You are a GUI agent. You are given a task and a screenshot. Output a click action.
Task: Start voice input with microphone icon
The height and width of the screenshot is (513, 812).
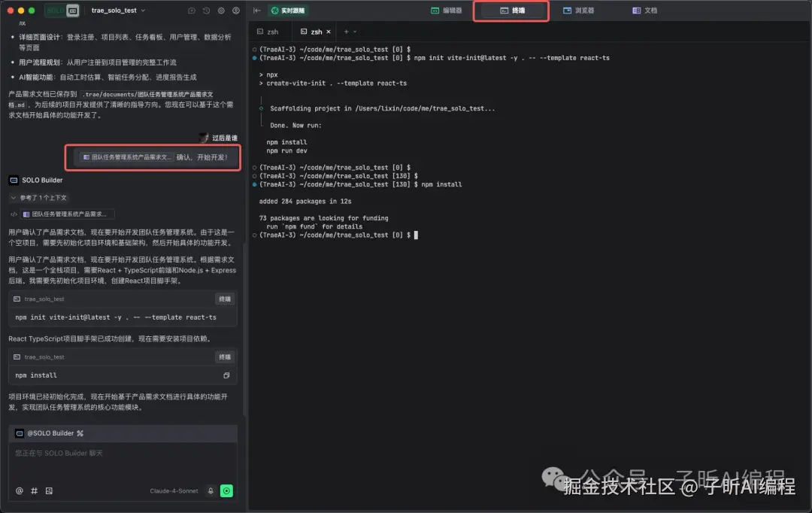pyautogui.click(x=211, y=490)
